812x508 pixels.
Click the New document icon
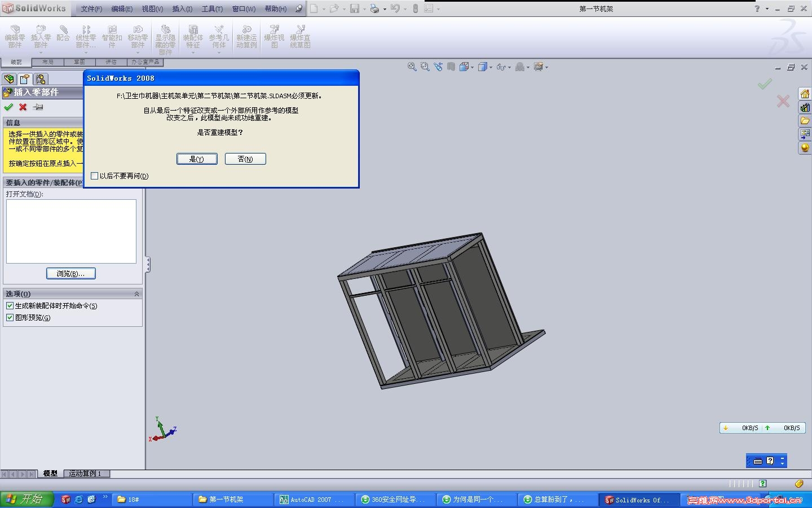pyautogui.click(x=314, y=8)
